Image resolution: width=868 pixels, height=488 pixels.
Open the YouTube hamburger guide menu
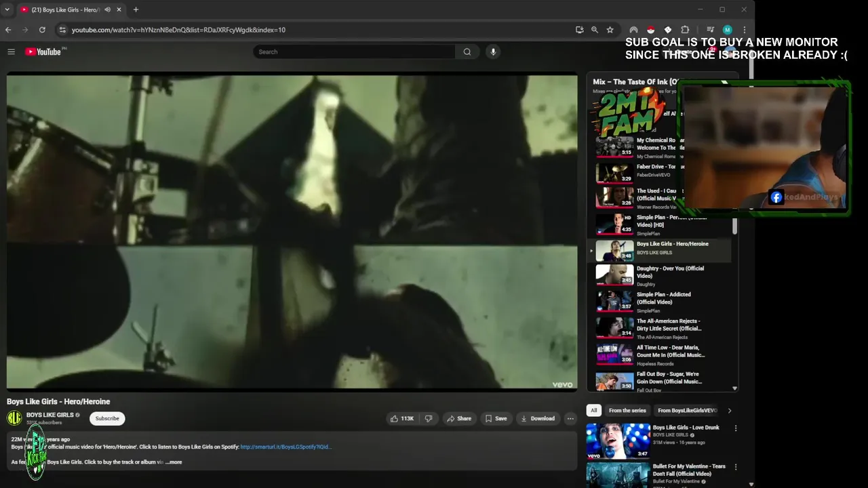click(x=11, y=52)
